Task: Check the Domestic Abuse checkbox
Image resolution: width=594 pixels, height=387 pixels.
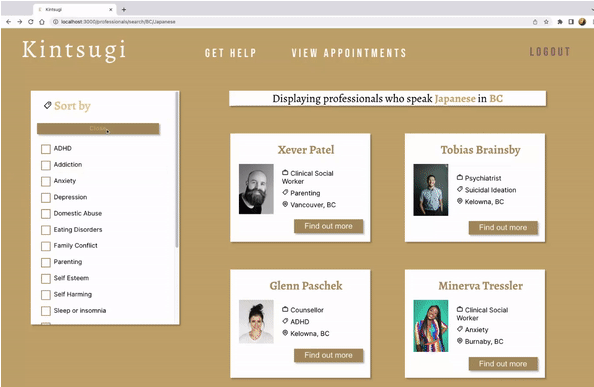Action: coord(46,214)
